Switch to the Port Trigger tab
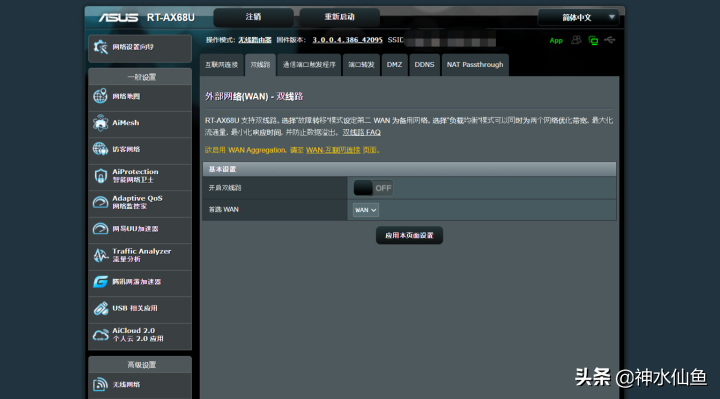The image size is (720, 399). (309, 65)
